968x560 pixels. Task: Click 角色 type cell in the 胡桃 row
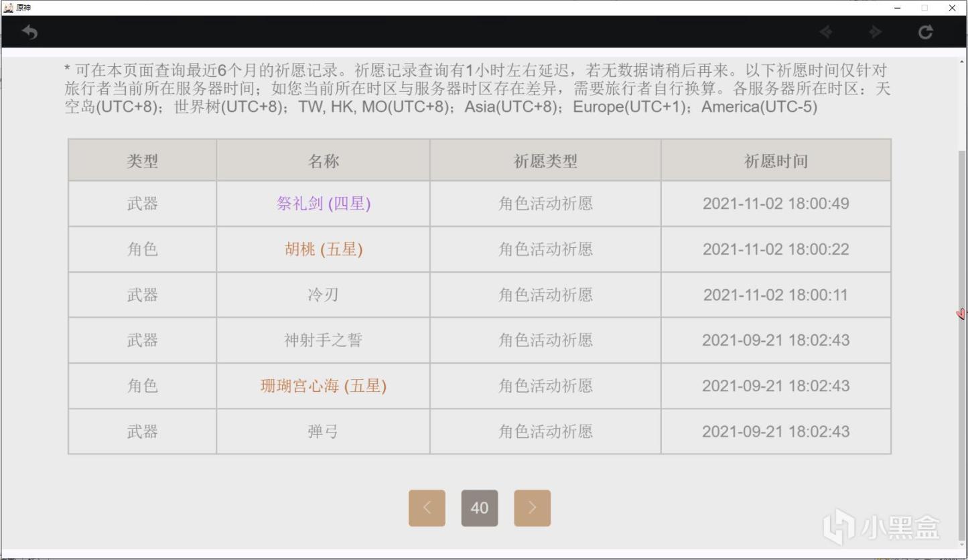pos(142,249)
